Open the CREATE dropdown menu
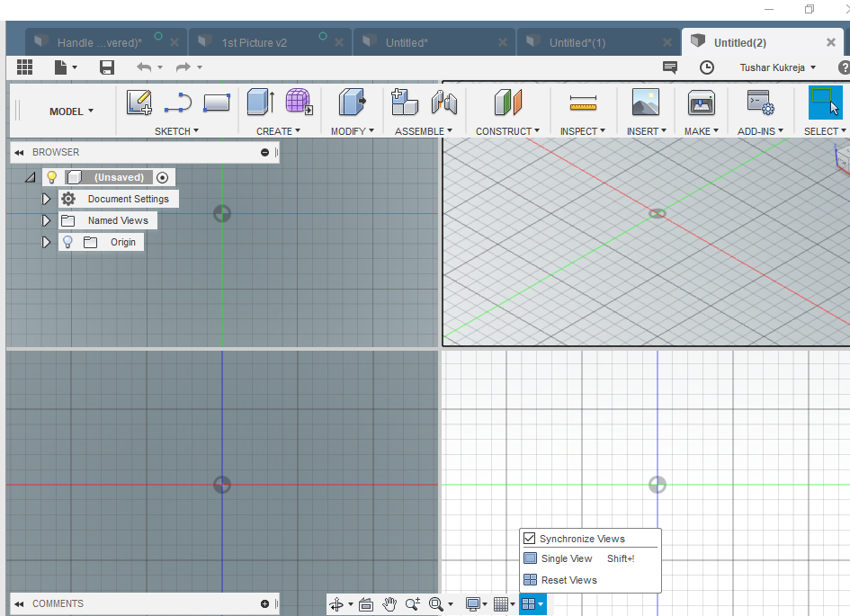 tap(278, 131)
